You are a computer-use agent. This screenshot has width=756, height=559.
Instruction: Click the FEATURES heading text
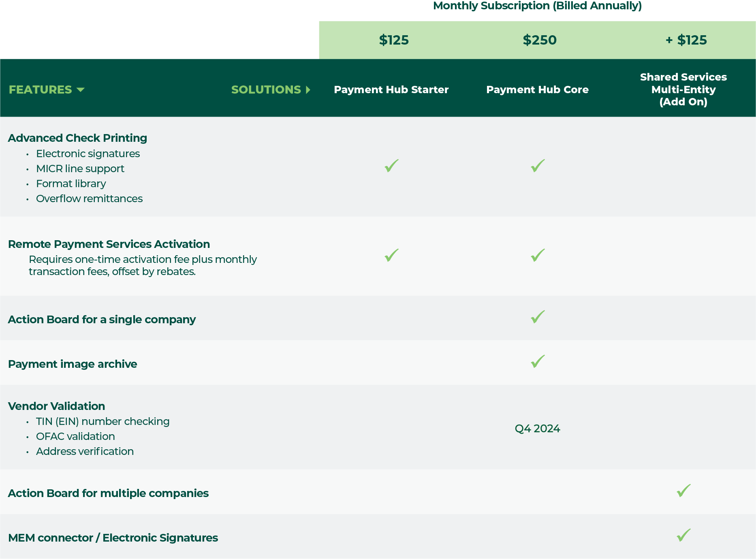[x=40, y=90]
